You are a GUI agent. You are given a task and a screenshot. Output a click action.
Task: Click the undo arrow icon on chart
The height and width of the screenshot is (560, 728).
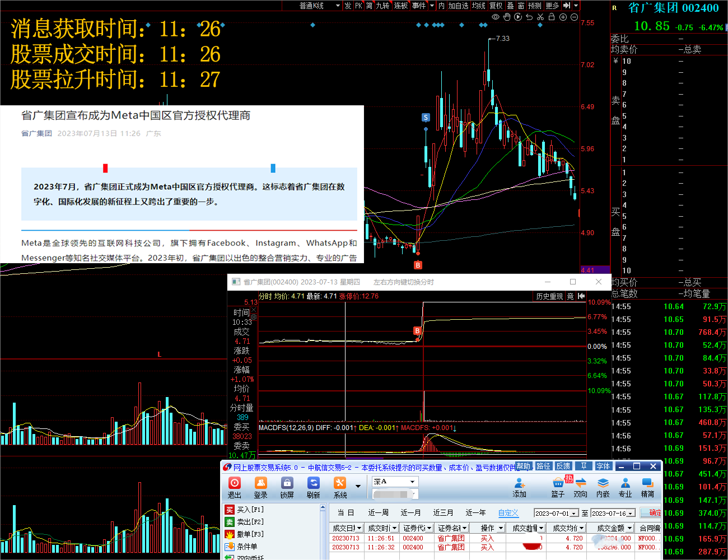point(529,17)
